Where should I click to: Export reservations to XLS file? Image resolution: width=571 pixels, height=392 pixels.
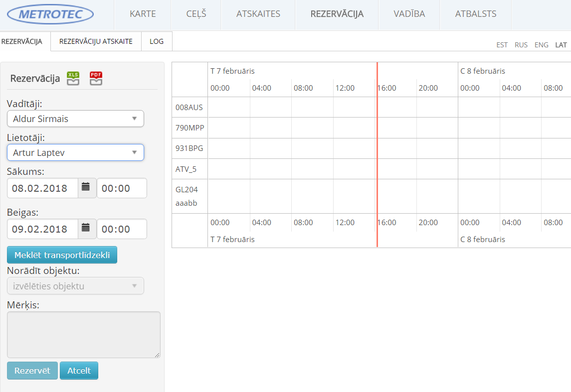pyautogui.click(x=73, y=79)
